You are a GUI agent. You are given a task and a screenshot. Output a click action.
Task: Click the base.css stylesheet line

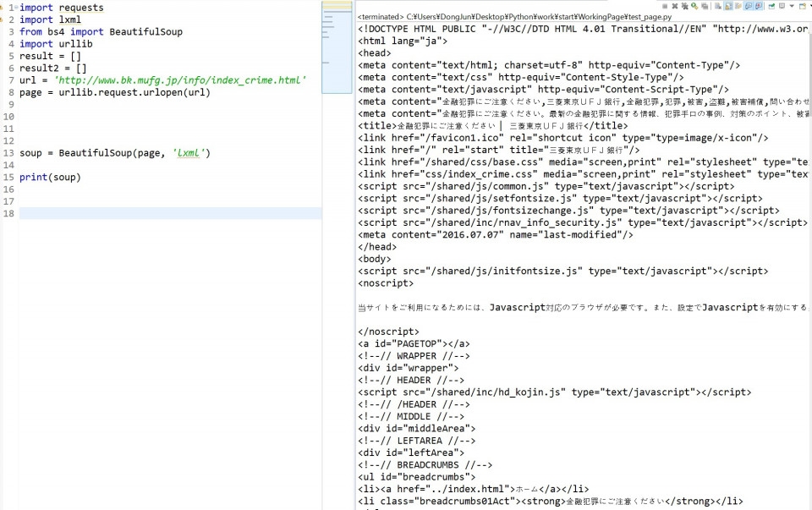click(x=583, y=162)
